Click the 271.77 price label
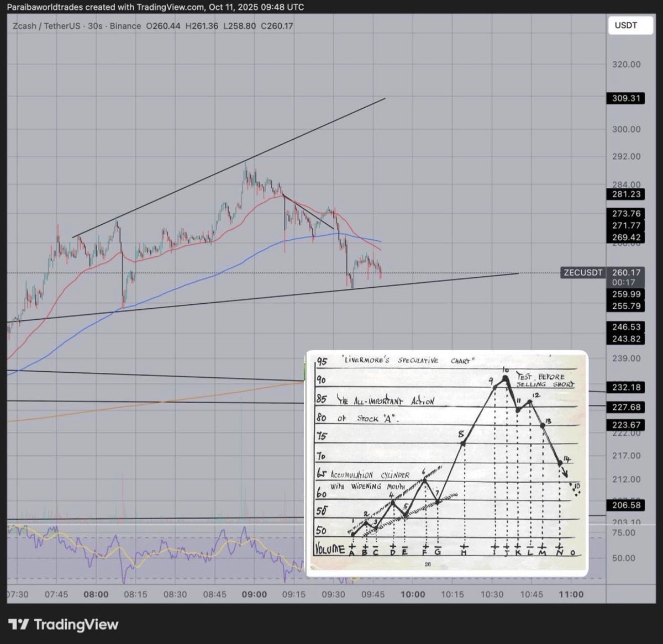This screenshot has height=644, width=663. click(x=626, y=225)
